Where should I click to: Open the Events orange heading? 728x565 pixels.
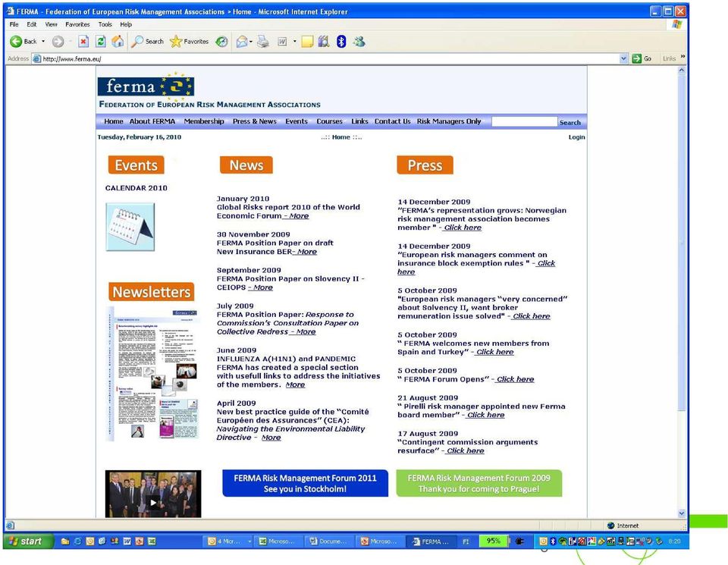point(136,165)
